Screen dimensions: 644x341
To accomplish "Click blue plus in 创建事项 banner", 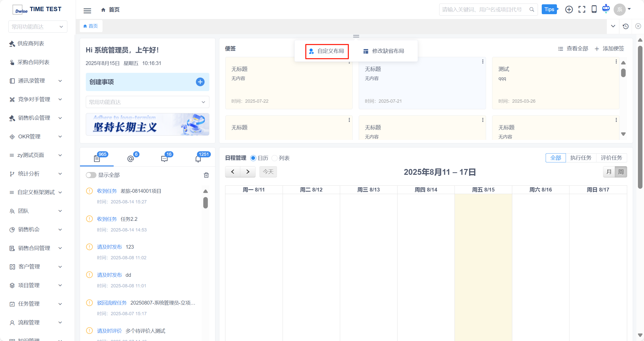I will (200, 82).
